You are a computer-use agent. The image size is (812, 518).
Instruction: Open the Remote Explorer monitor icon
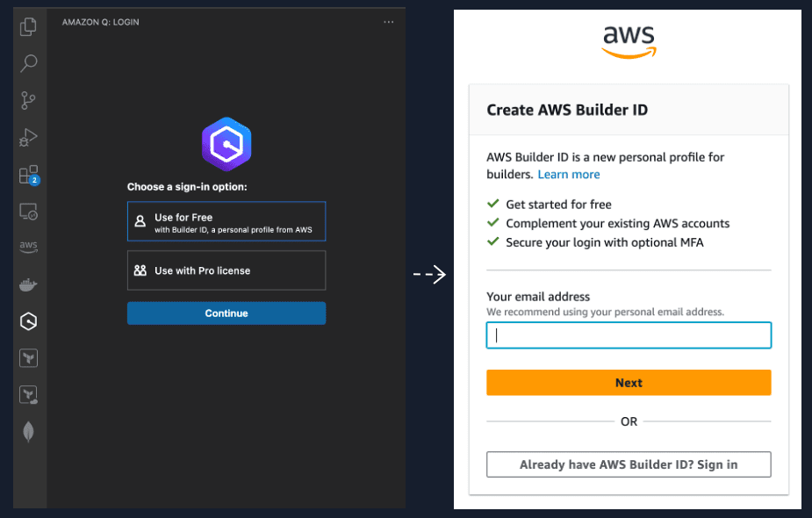pos(29,212)
